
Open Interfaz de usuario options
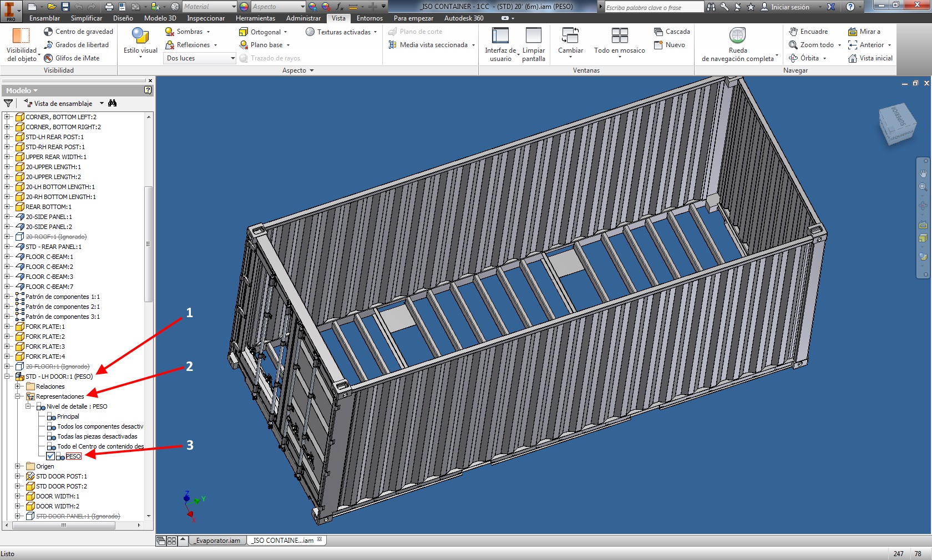[x=500, y=44]
